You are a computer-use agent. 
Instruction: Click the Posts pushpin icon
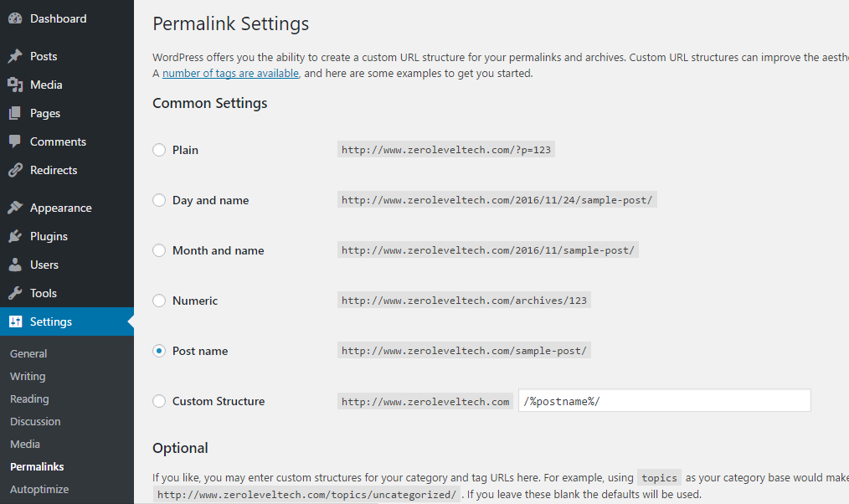(15, 56)
